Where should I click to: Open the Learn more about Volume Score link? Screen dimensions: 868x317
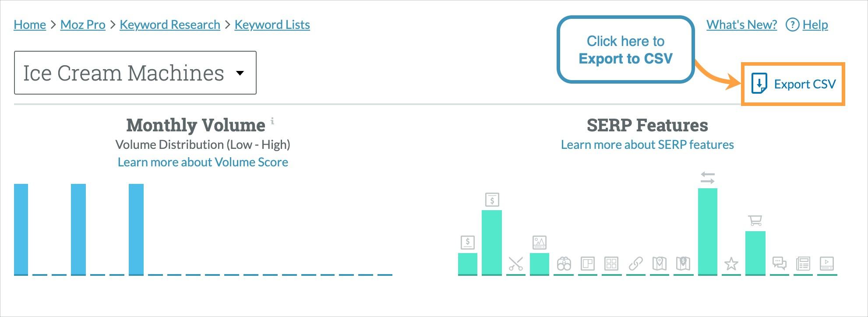202,162
